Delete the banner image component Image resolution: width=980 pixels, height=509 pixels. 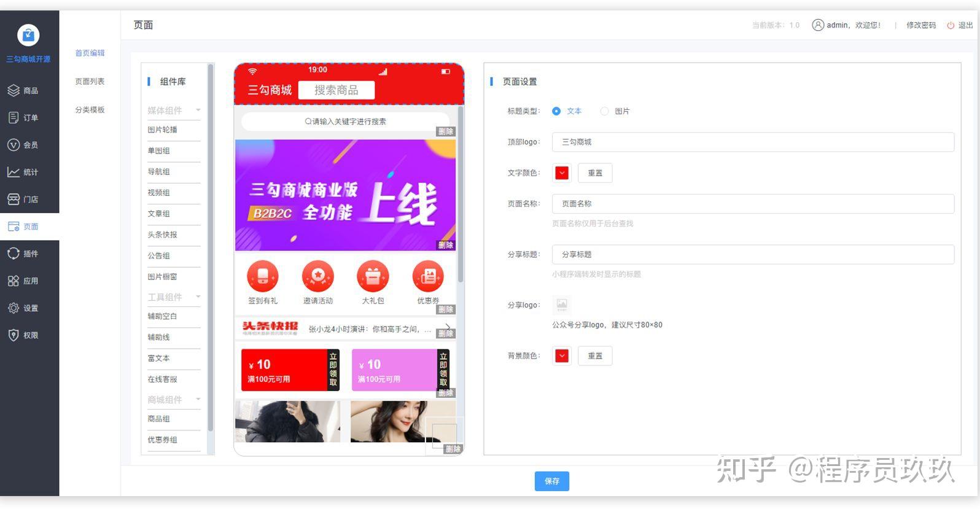(x=446, y=245)
